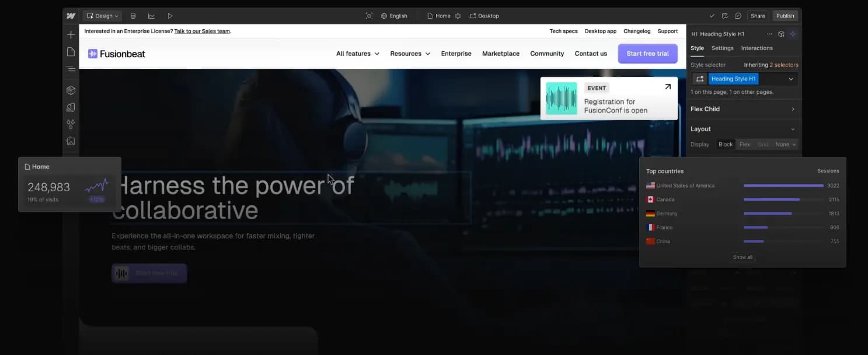
Task: Open the Add elements panel
Action: [71, 35]
